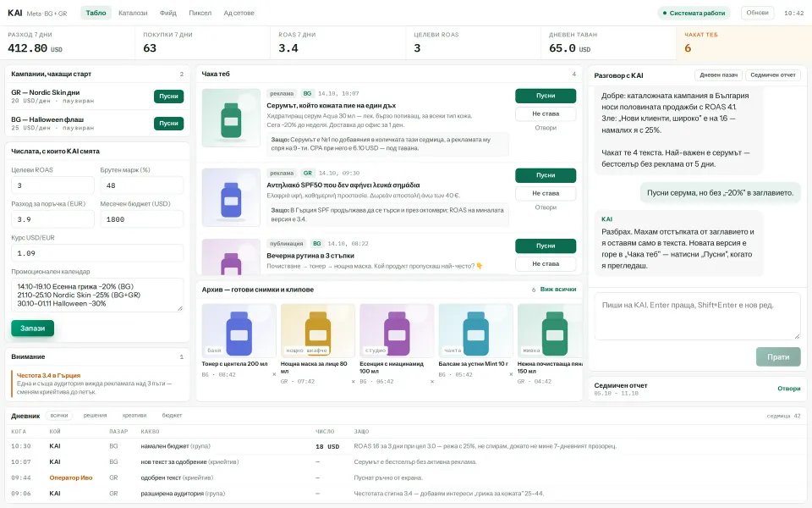Open the Балсам за устни teal bottle thumbnail

(x=475, y=331)
